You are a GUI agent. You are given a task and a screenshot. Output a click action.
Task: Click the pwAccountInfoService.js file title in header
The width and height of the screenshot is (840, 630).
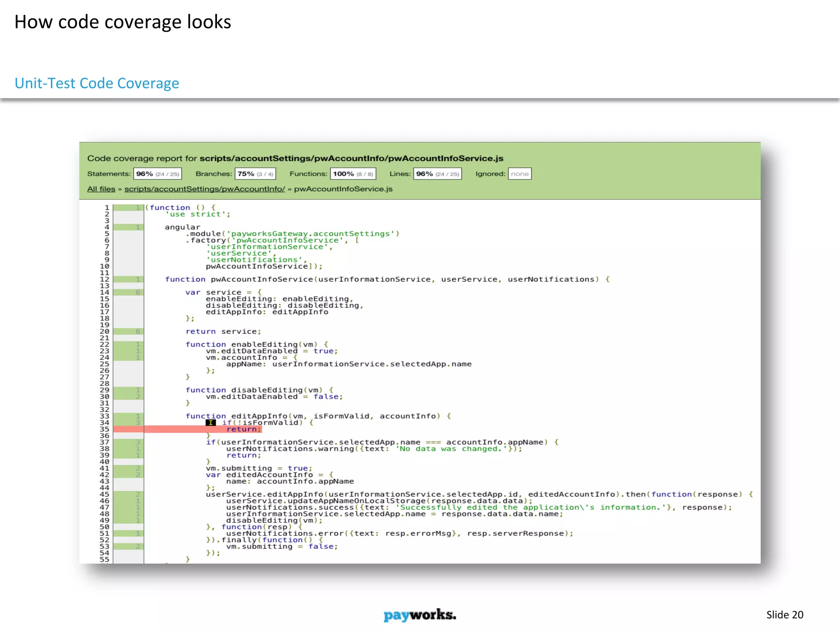tap(352, 158)
